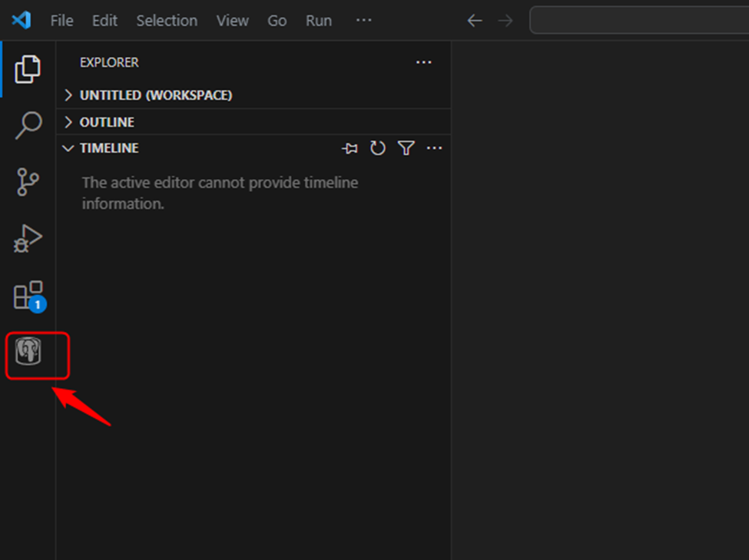Click the timeline information message text

pyautogui.click(x=220, y=193)
